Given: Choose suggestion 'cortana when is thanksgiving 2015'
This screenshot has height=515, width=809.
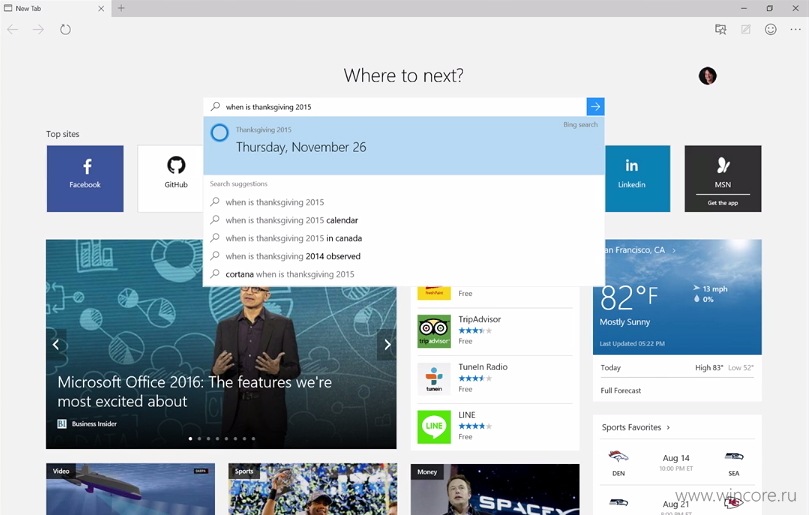Looking at the screenshot, I should 404,275.
